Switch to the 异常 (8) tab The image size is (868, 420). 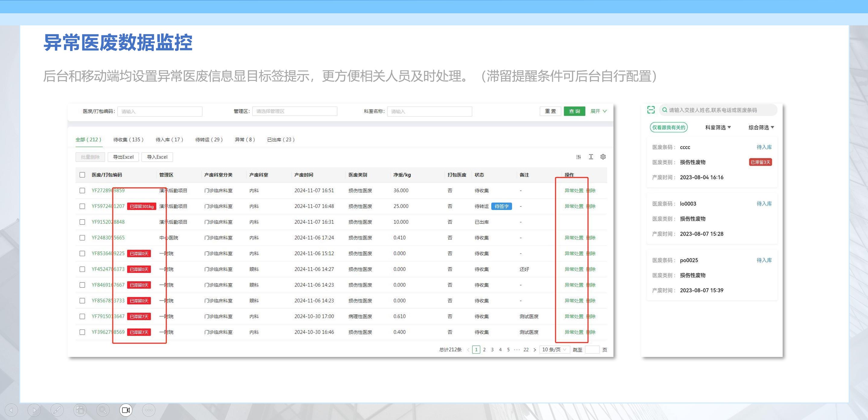point(245,140)
